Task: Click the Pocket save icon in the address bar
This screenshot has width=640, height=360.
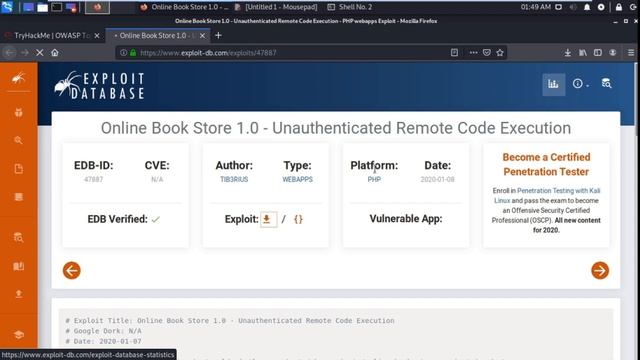Action: [x=487, y=53]
